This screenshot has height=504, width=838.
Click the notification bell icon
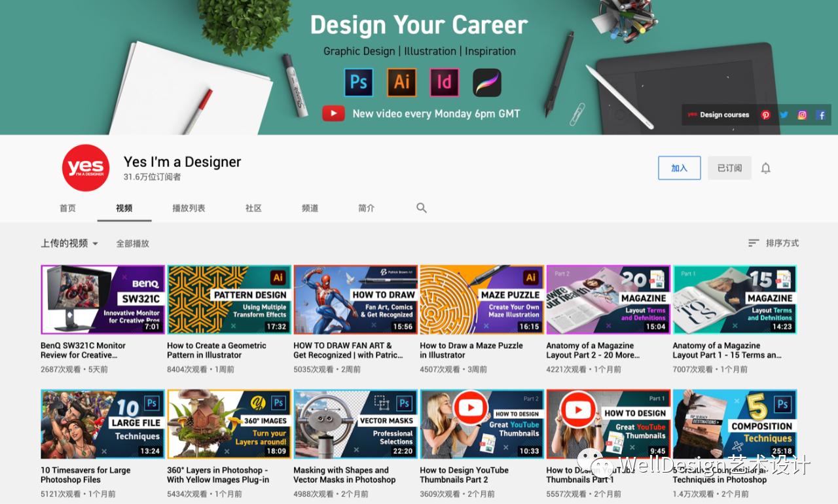point(766,168)
